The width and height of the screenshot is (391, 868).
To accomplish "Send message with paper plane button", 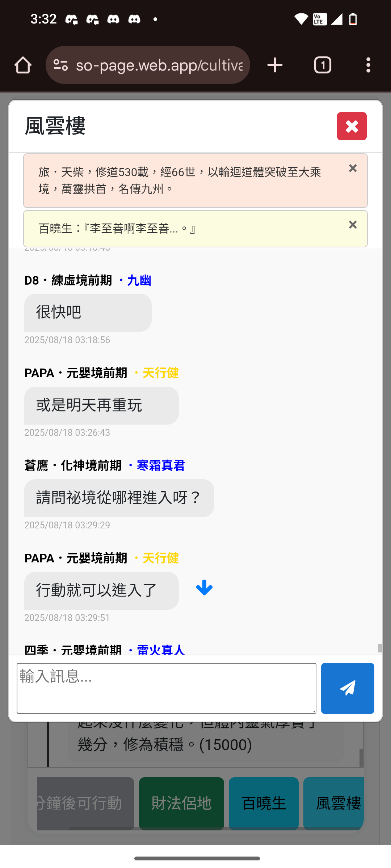I will (347, 688).
